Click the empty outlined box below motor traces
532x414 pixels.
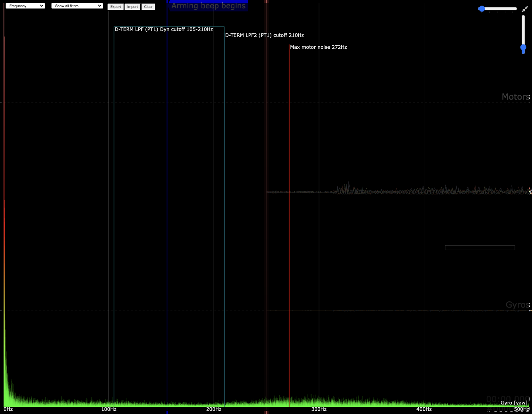480,248
